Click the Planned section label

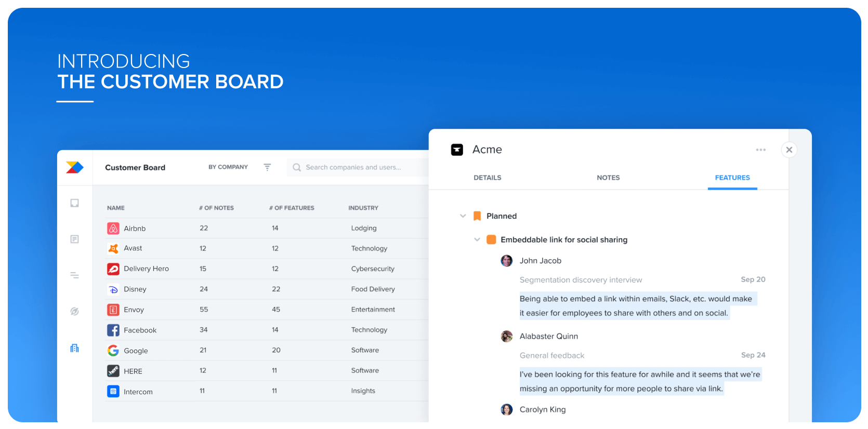coord(502,216)
